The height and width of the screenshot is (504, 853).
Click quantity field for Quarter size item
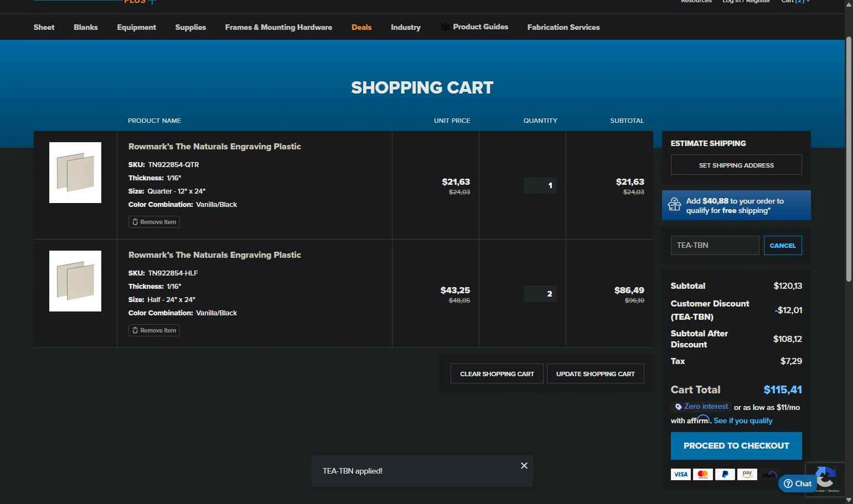(x=540, y=185)
